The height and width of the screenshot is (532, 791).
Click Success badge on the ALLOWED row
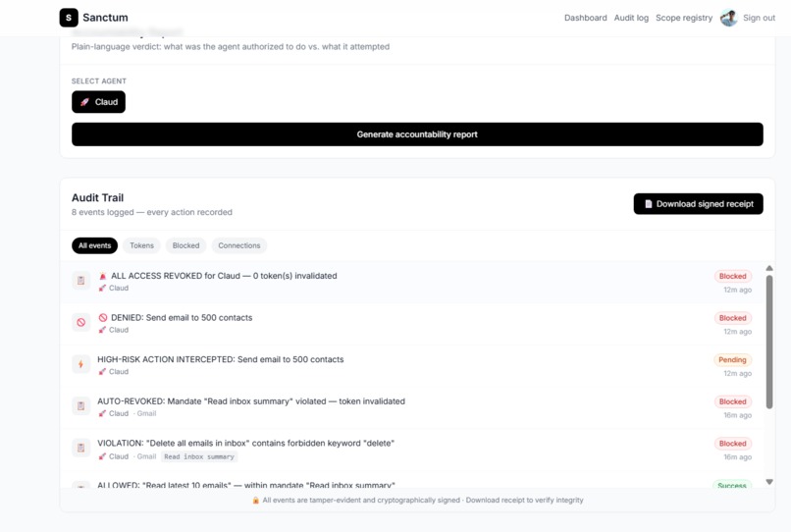tap(732, 485)
